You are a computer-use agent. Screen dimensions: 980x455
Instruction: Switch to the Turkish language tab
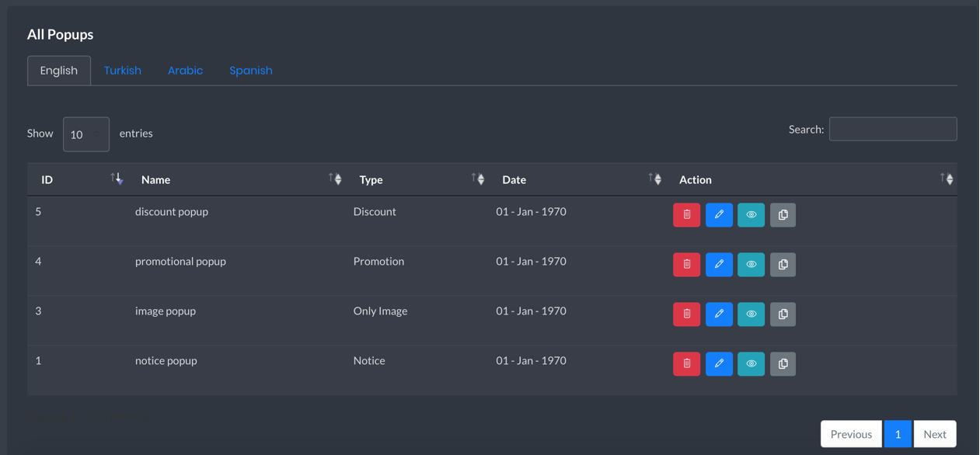pos(123,71)
